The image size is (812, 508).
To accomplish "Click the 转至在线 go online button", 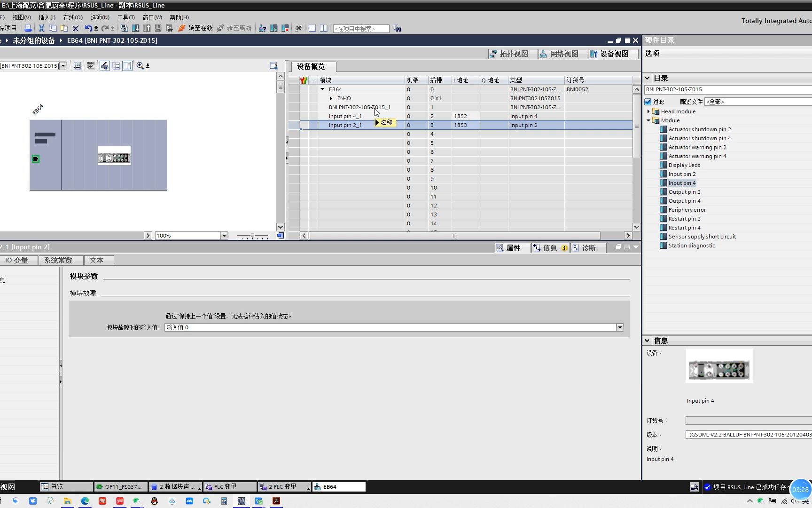I will pos(195,28).
